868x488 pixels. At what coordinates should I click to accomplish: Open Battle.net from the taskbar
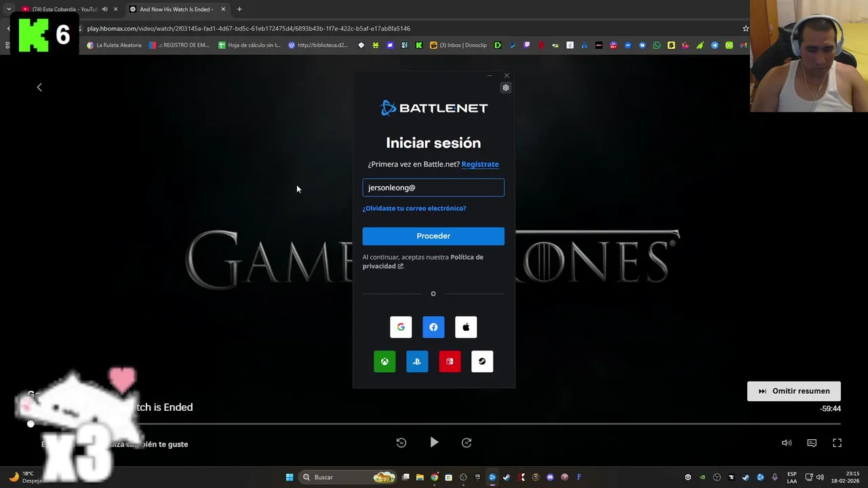[492, 477]
